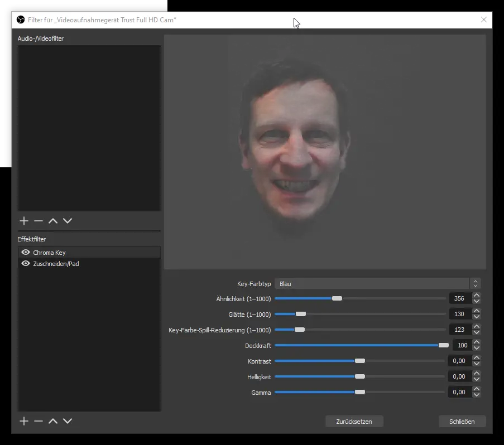Toggle visibility of Zuschneiden/Pad filter

coord(25,264)
